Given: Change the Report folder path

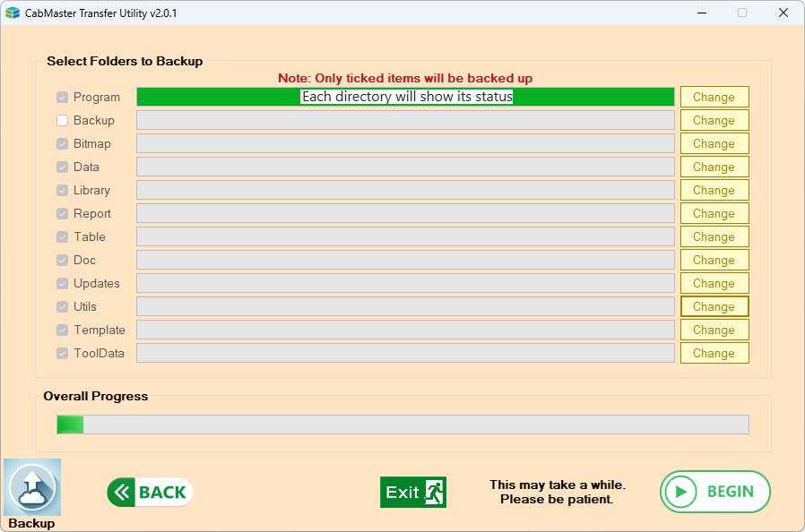Looking at the screenshot, I should coord(714,213).
